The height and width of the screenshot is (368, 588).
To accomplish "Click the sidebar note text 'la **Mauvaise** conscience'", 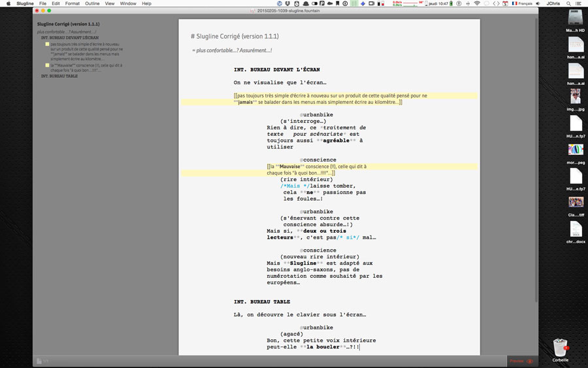I will coord(86,68).
